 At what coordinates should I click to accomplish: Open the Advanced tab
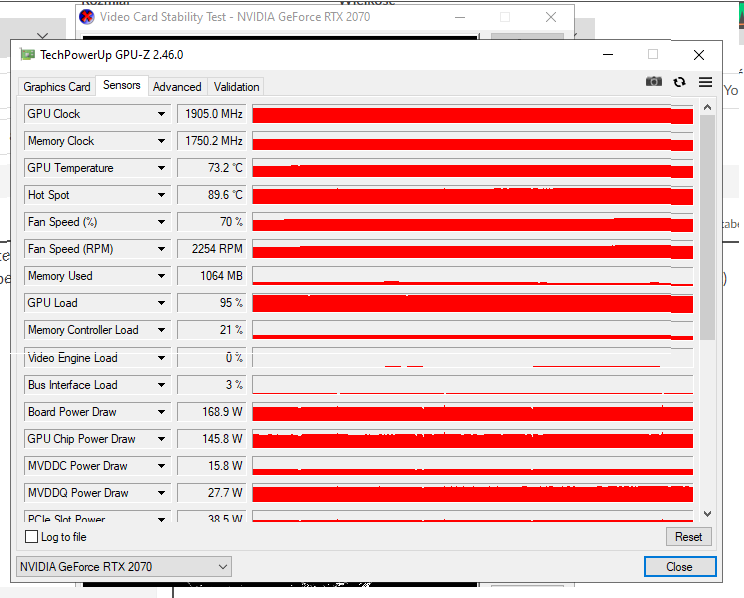(x=177, y=87)
